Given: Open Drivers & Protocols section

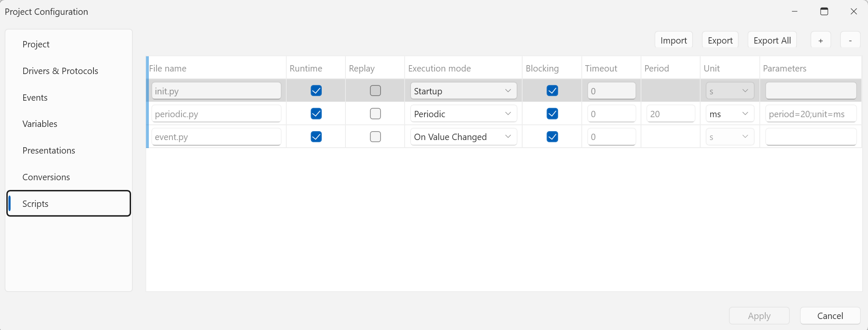Looking at the screenshot, I should pyautogui.click(x=69, y=71).
